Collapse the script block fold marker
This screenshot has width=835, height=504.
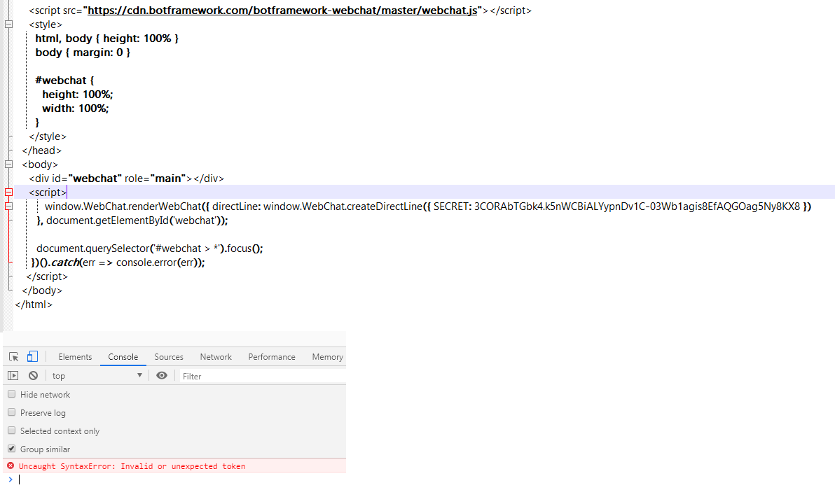(8, 192)
